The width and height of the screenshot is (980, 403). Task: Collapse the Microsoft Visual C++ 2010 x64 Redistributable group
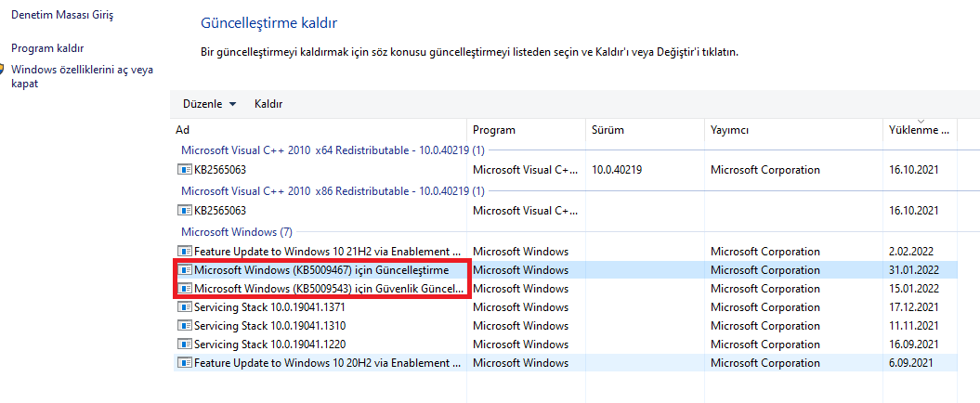pyautogui.click(x=333, y=149)
